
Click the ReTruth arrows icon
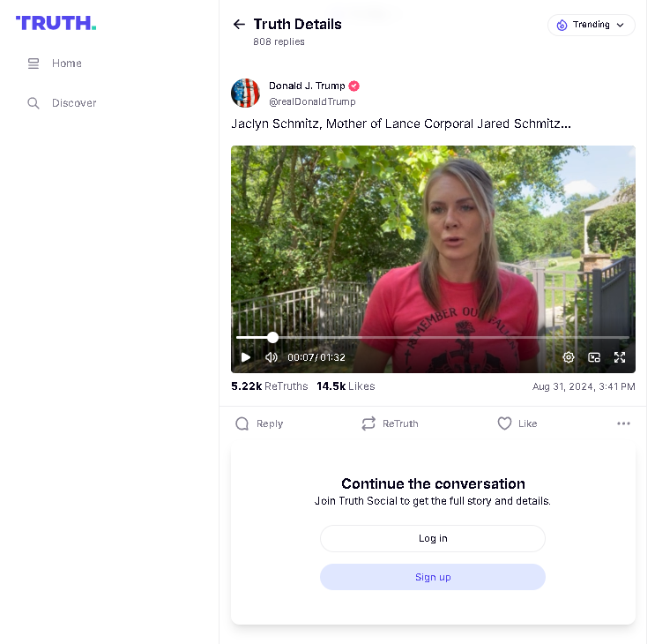tap(368, 423)
